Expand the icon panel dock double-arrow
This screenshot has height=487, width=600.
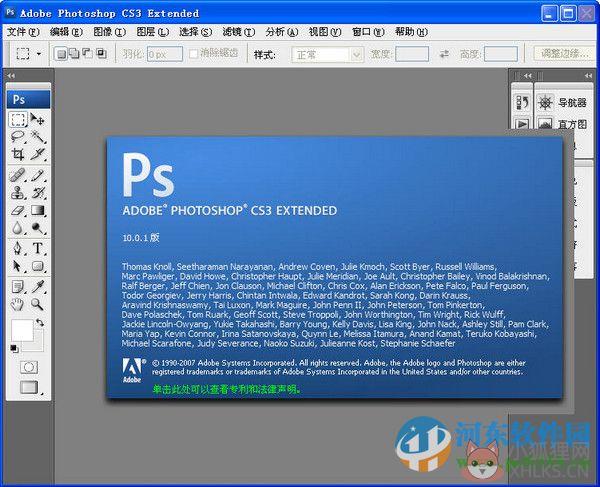point(528,76)
